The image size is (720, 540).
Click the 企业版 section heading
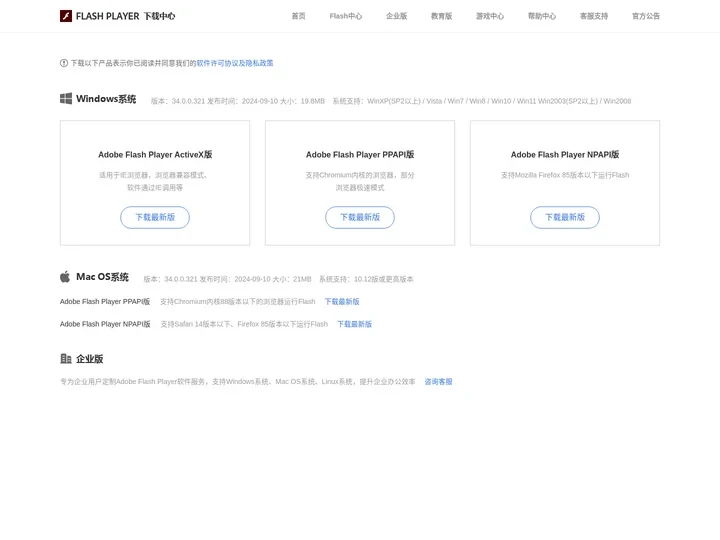tap(90, 359)
